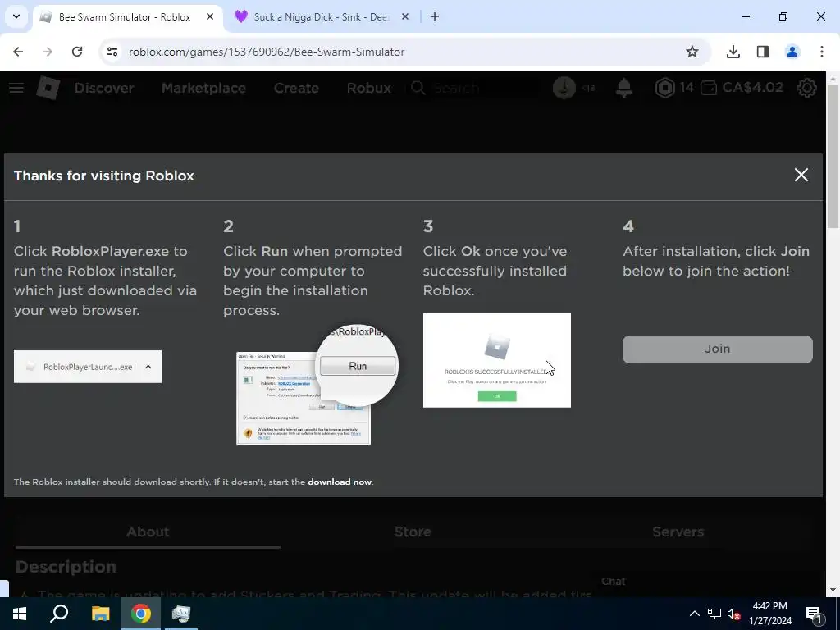
Task: Open Windows notification center
Action: pos(815,614)
